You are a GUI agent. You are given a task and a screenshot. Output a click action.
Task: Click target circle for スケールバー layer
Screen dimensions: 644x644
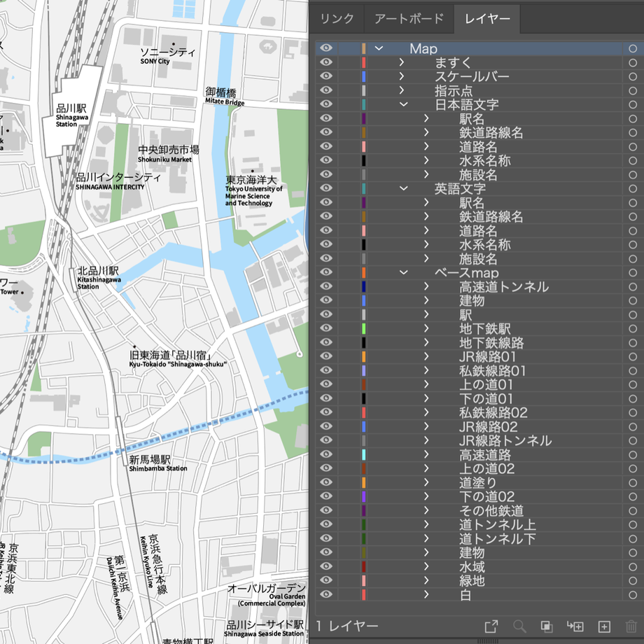coord(633,76)
